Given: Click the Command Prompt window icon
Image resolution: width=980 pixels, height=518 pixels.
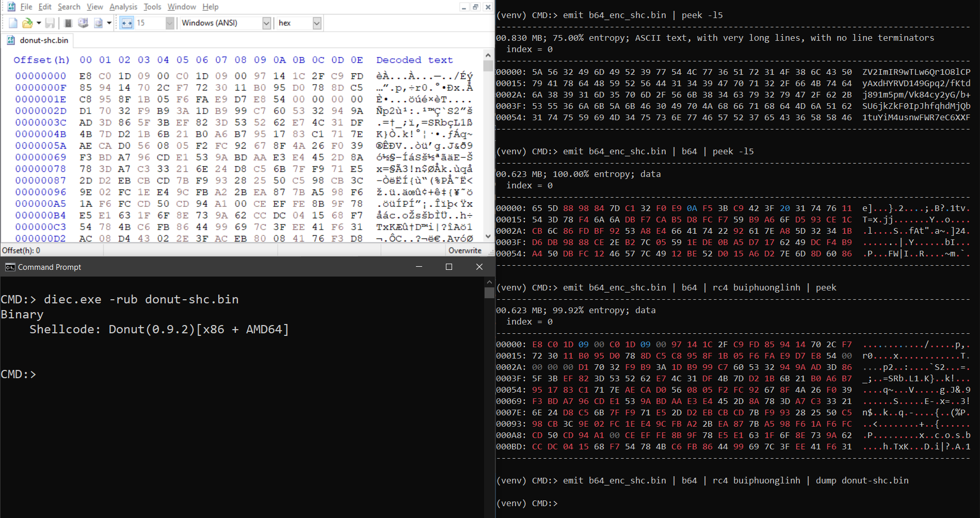Looking at the screenshot, I should click(10, 267).
